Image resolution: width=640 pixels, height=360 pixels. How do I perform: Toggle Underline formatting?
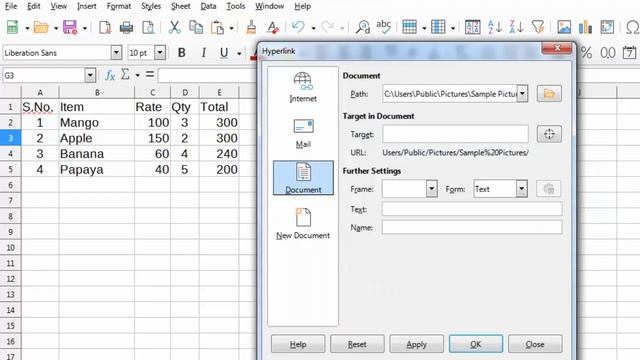[x=224, y=53]
